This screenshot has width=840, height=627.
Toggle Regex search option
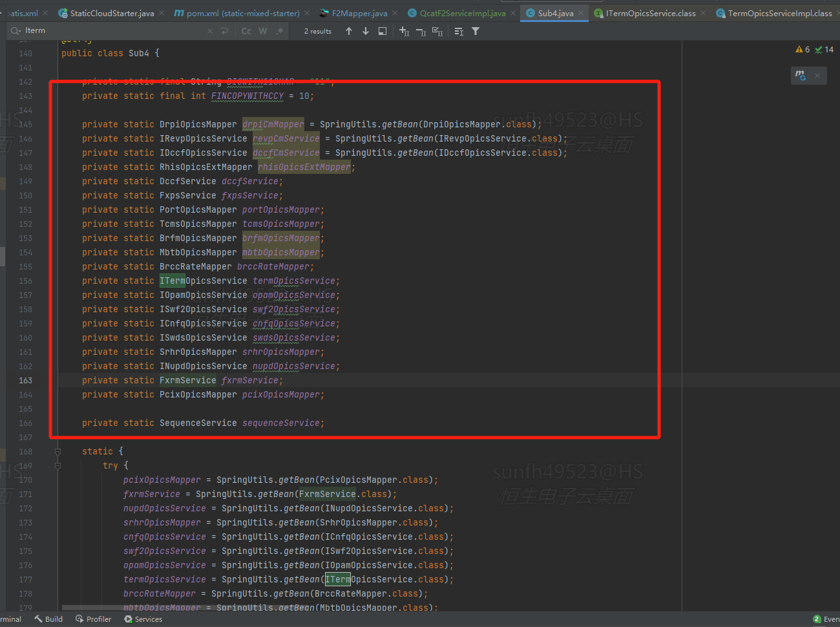click(x=280, y=31)
